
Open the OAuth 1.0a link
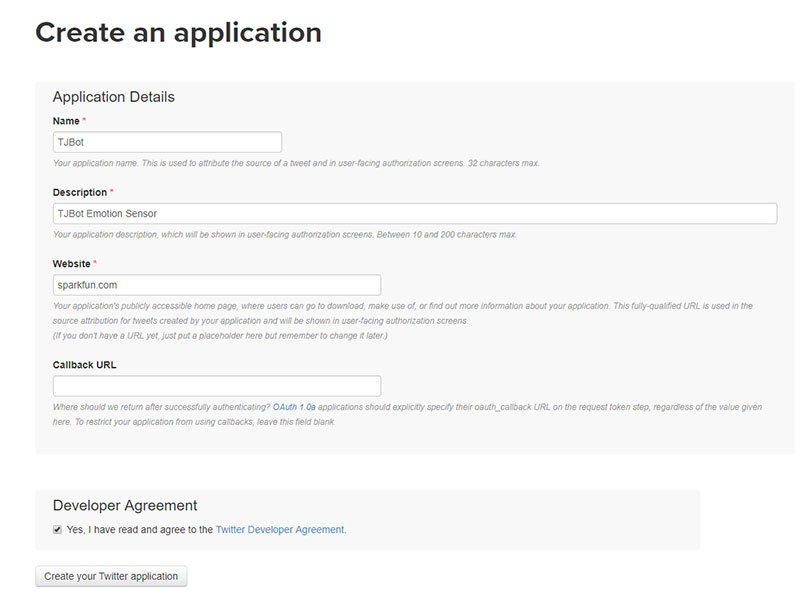[x=294, y=407]
